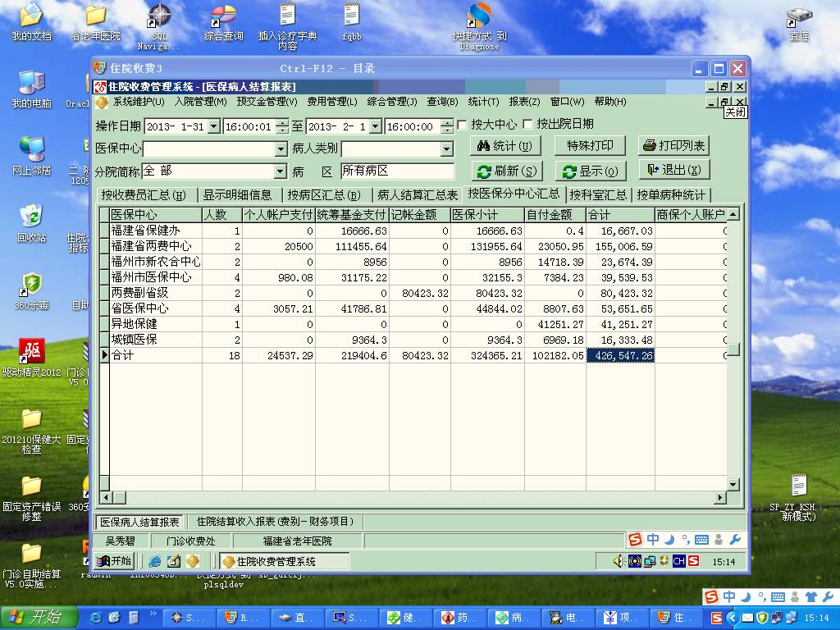Open 插入诊疗字典内容 file icon
840x630 pixels.
click(x=288, y=27)
